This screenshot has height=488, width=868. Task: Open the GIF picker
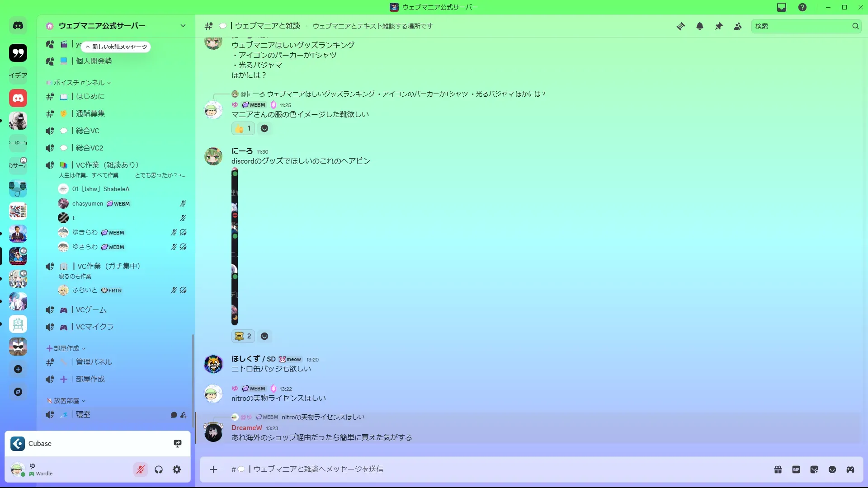coord(796,469)
